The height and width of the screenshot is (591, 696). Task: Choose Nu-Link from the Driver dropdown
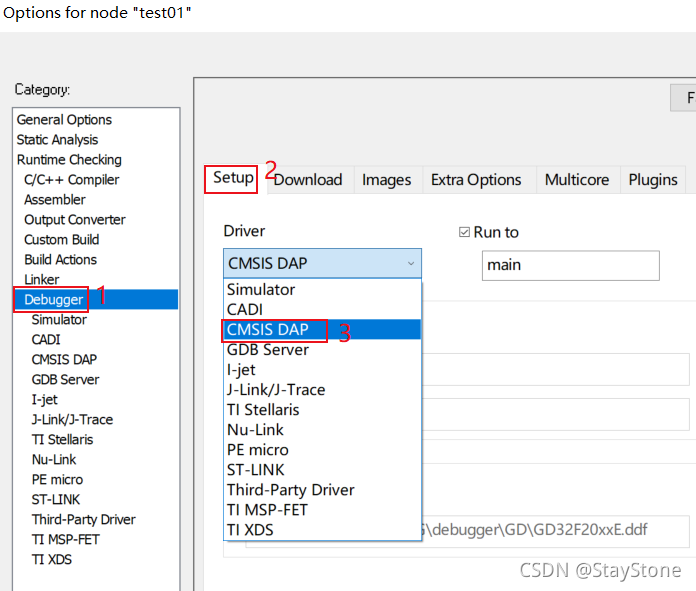point(322,430)
